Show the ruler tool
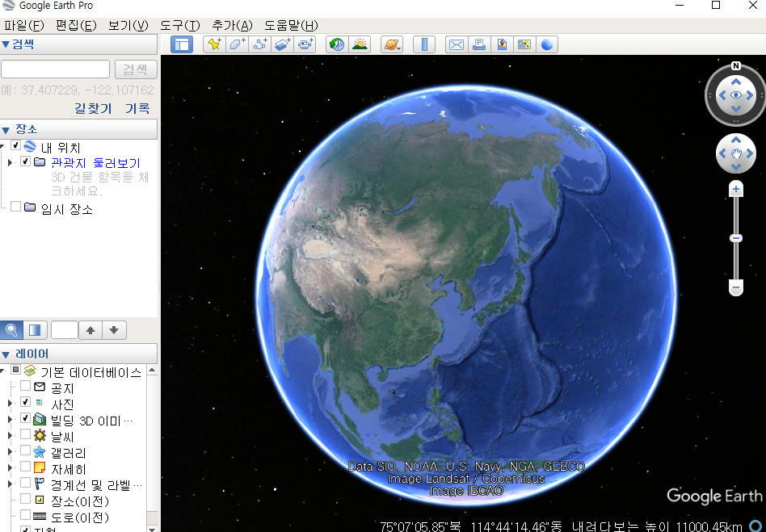 click(424, 44)
